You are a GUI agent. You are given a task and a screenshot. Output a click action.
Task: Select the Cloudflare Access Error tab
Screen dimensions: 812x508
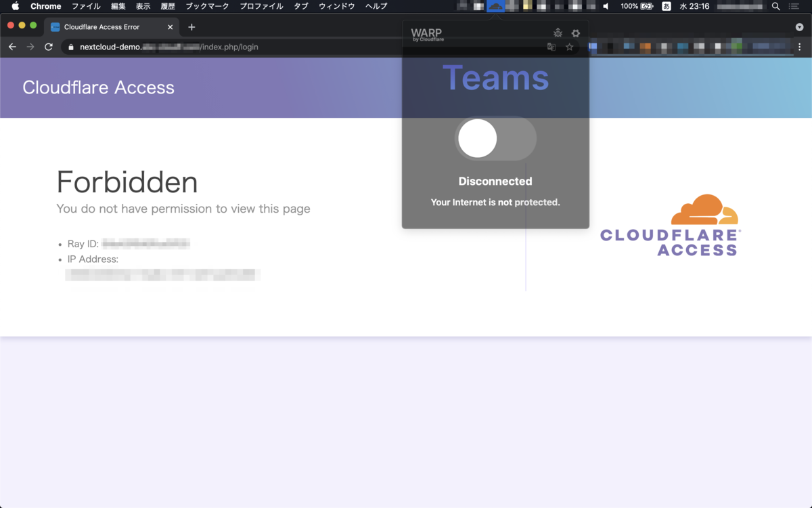coord(112,27)
